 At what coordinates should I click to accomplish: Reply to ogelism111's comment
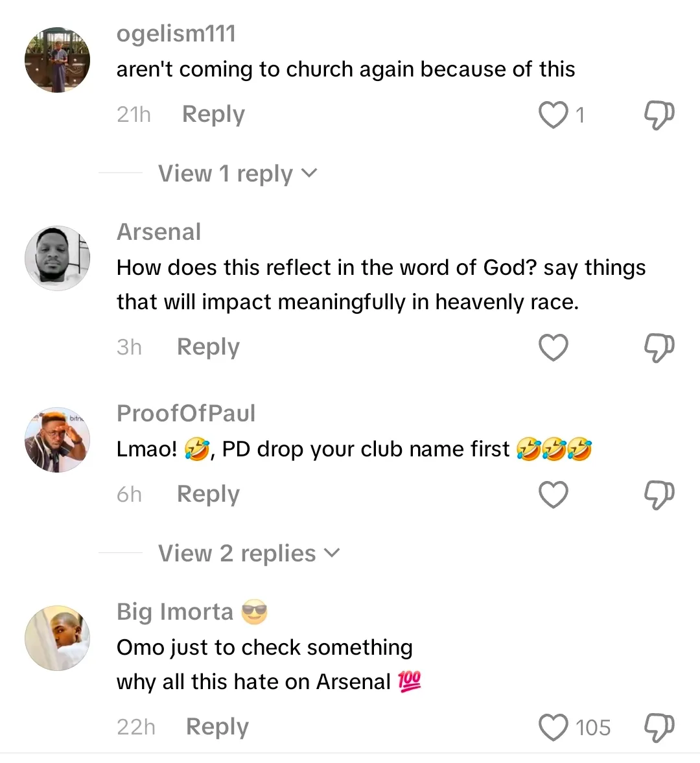click(213, 114)
